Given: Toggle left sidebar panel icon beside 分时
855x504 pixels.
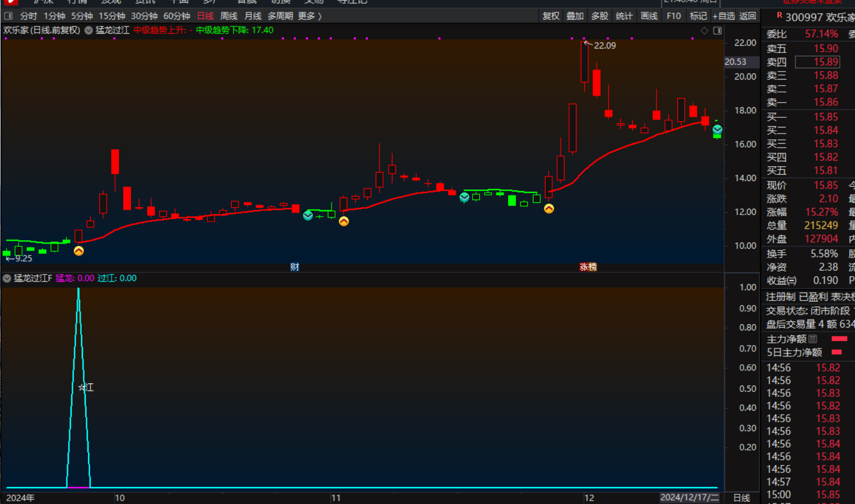Looking at the screenshot, I should pos(8,16).
